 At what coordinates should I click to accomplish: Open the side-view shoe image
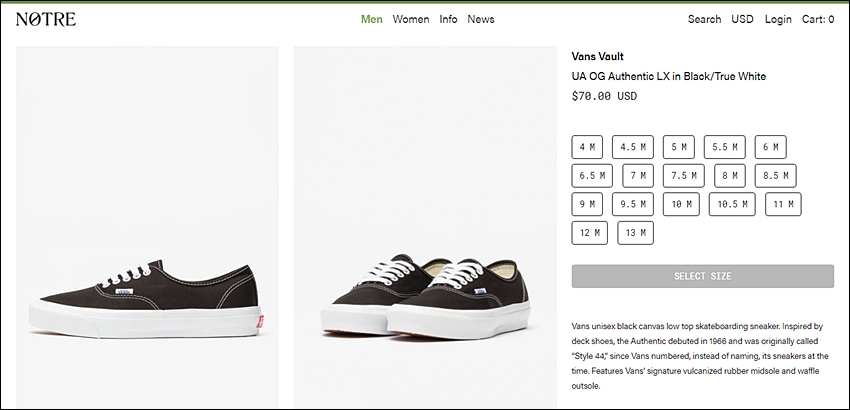(147, 227)
